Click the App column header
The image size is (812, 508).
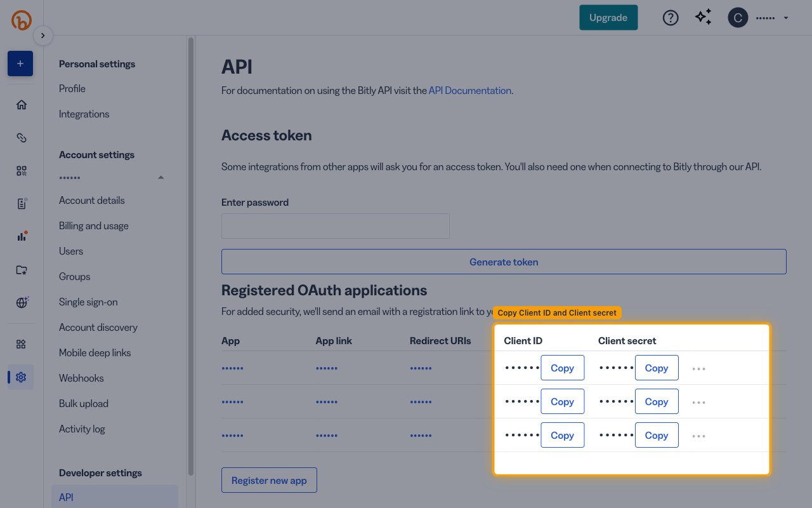[231, 341]
